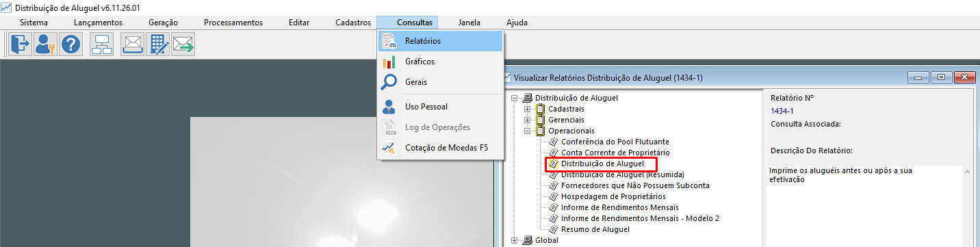
Task: Select Hospedagem de Proprietários report
Action: coord(613,196)
